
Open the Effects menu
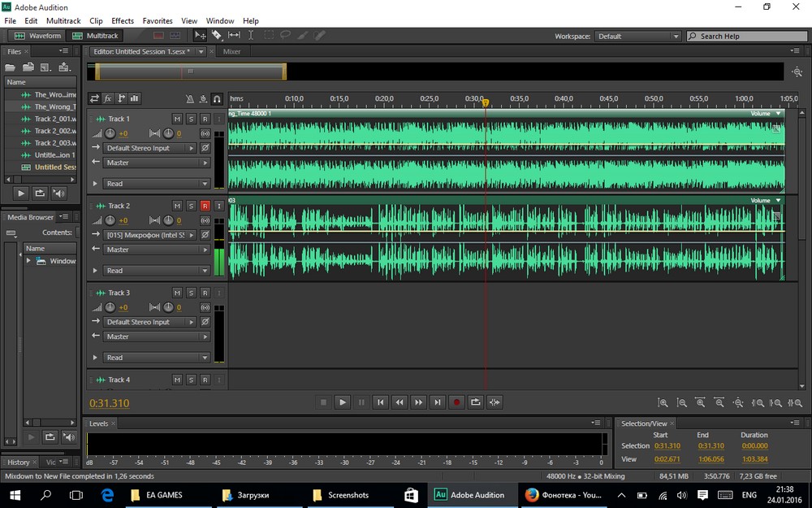click(x=123, y=21)
